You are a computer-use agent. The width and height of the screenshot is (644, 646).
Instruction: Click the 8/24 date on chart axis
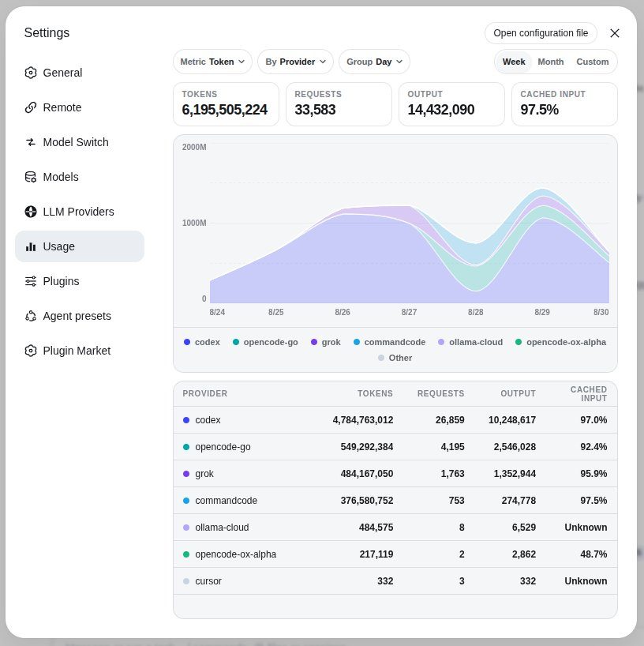[x=217, y=312]
